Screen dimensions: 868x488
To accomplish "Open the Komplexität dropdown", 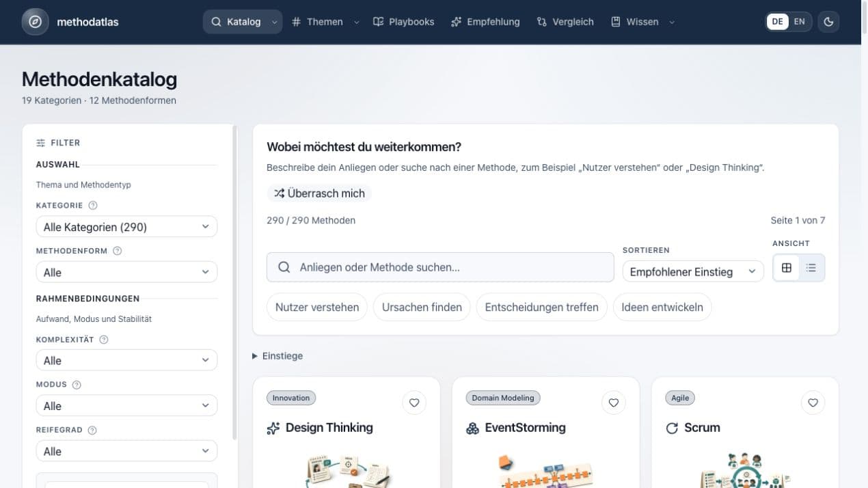I will [126, 360].
